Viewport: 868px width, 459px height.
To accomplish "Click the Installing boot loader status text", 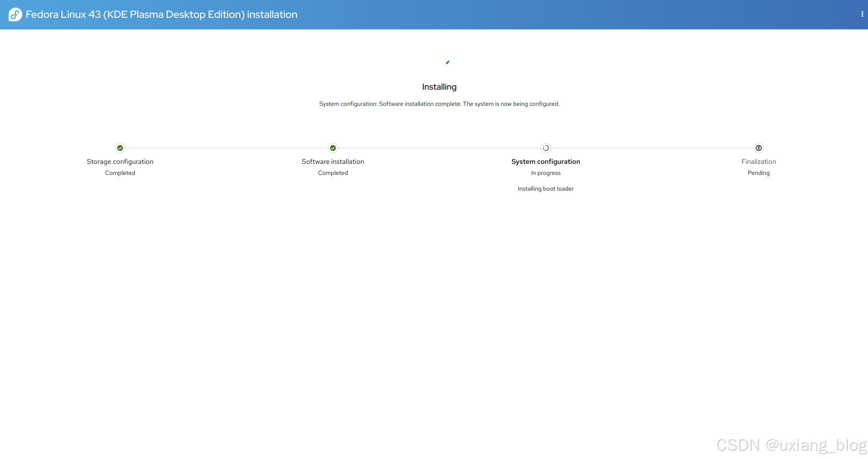I will pyautogui.click(x=546, y=189).
